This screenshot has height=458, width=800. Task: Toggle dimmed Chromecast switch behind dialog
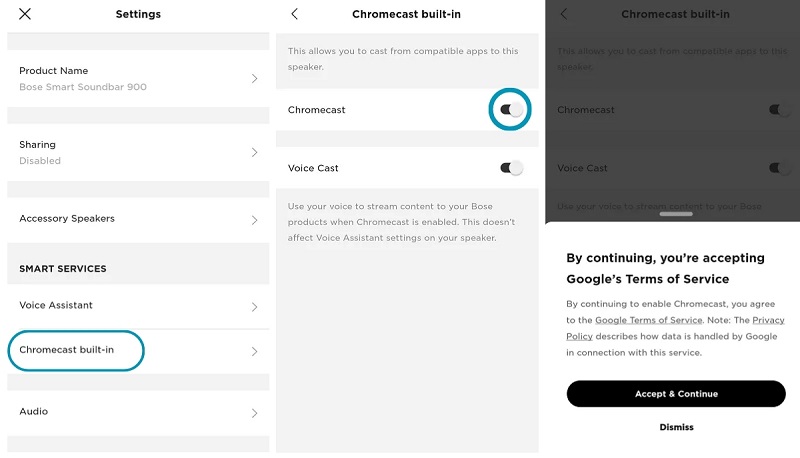point(780,110)
